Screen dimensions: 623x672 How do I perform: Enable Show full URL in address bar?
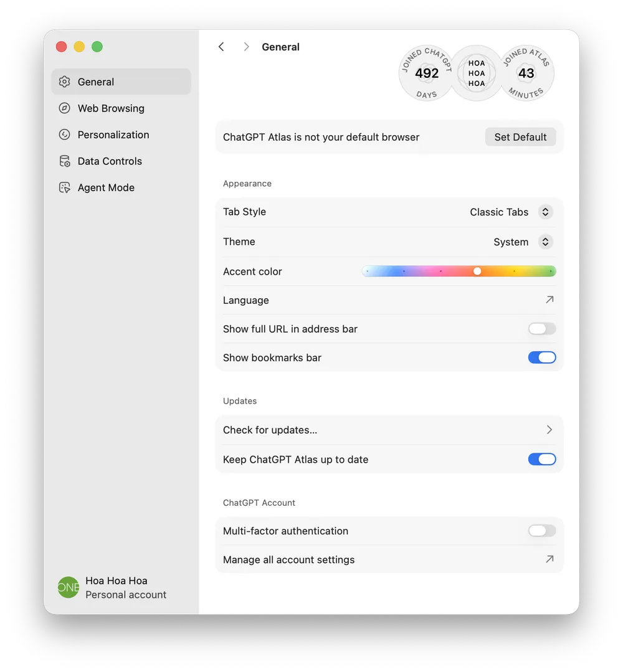[x=542, y=329]
